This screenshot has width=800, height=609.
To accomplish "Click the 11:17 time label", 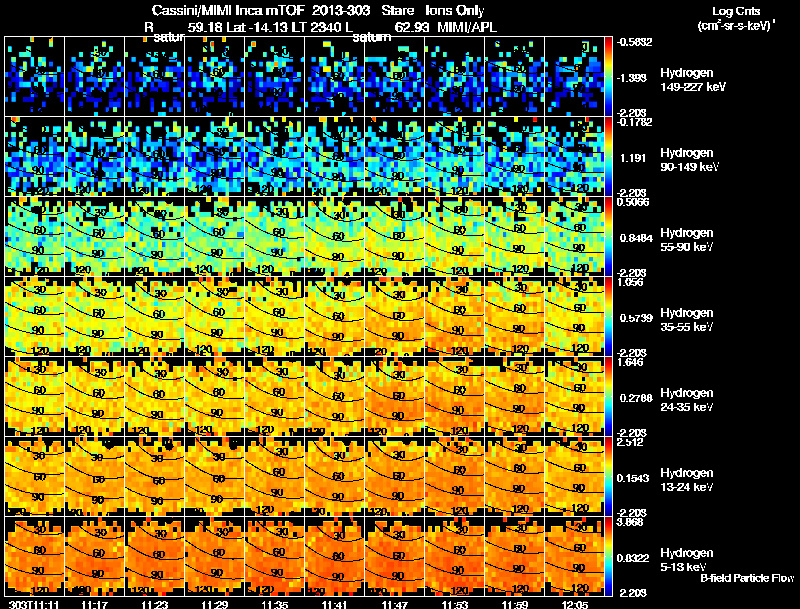I will (x=94, y=604).
